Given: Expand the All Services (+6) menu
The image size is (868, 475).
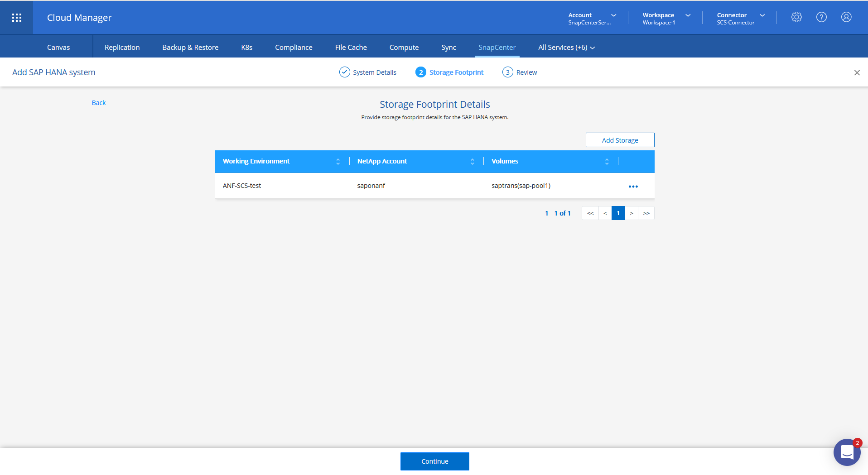Looking at the screenshot, I should click(566, 48).
